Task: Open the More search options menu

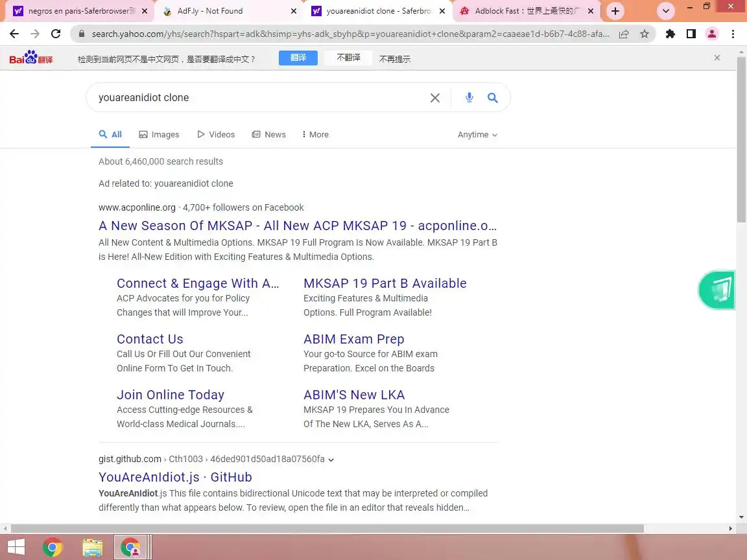Action: point(315,134)
